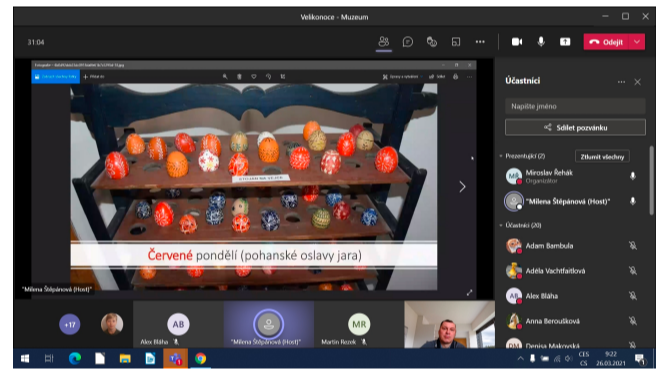Select Milena Štěpánová (Host) bottom tile
This screenshot has width=662, height=374.
pyautogui.click(x=269, y=324)
